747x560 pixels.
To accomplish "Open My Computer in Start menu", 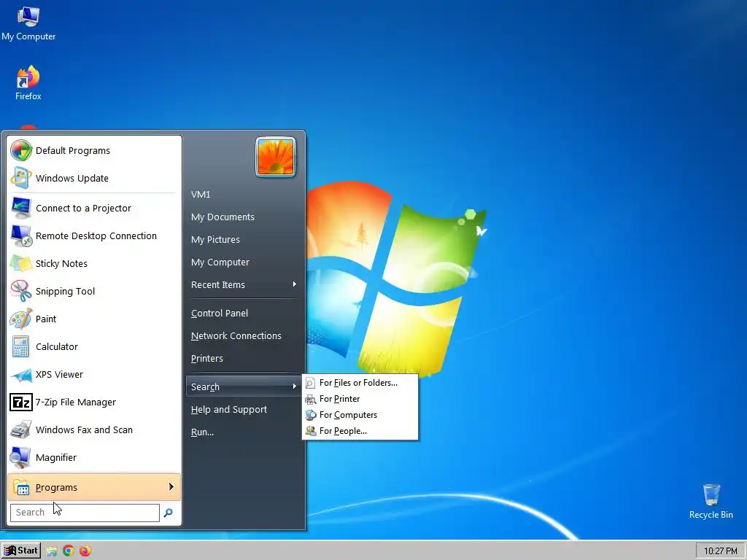I will [x=220, y=262].
